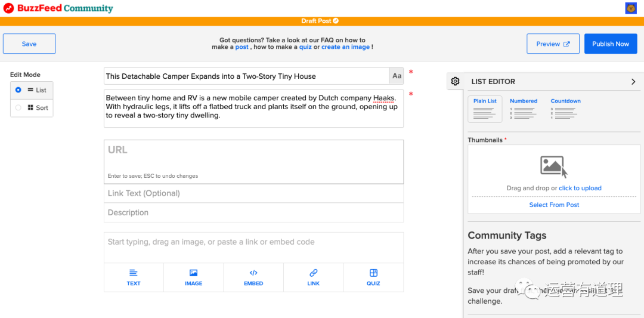Screen dimensions: 644x318
Task: Click the BuzzFeed logo icon
Action: (x=8, y=8)
